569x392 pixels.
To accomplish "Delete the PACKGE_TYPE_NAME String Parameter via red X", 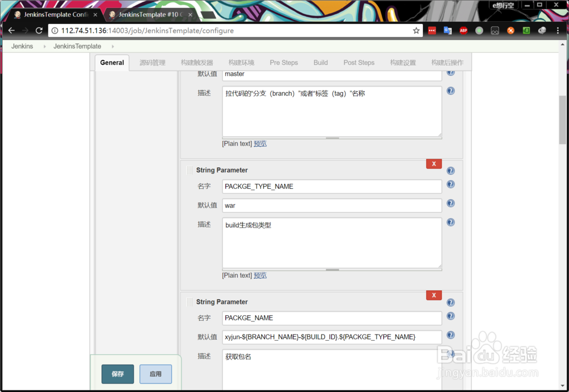I will 434,164.
